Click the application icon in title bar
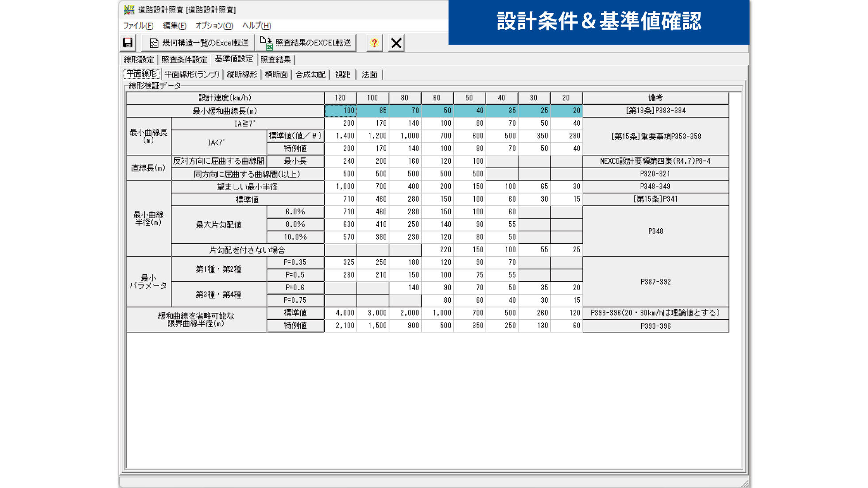 tap(129, 9)
